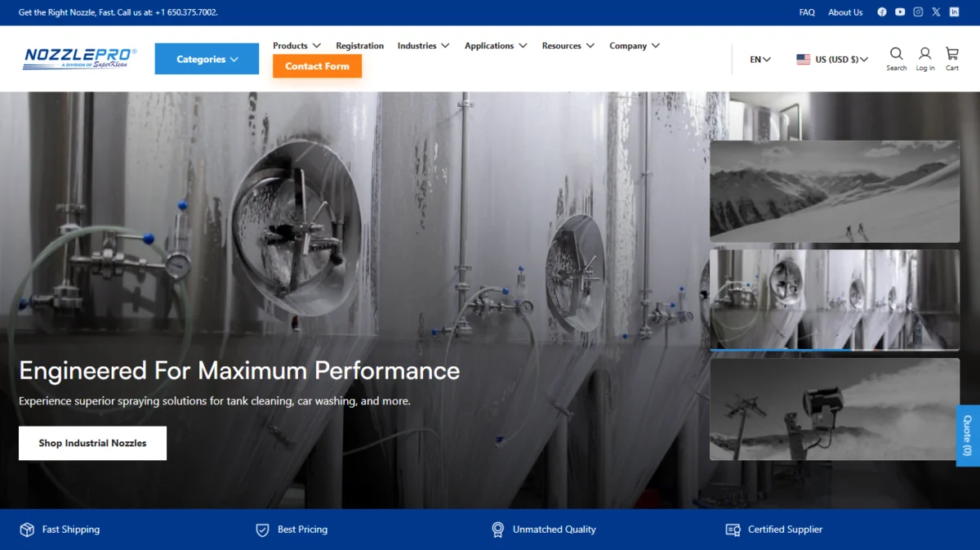The image size is (980, 550).
Task: Click the X (Twitter) icon
Action: click(x=936, y=11)
